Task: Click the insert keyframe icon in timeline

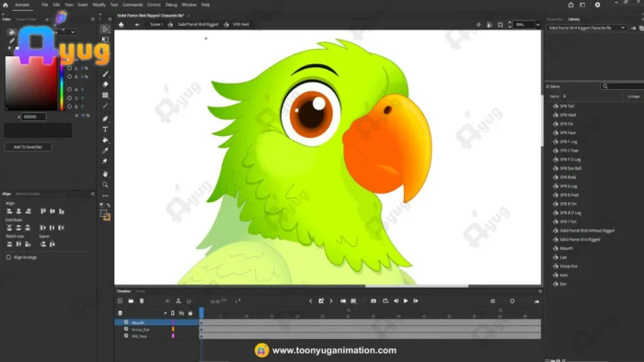Action: pos(321,301)
